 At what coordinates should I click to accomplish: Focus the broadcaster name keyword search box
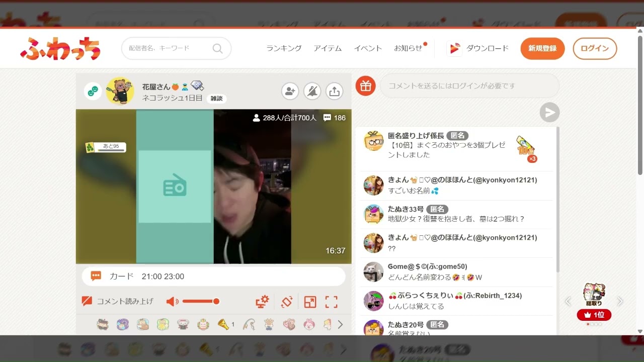pyautogui.click(x=176, y=48)
